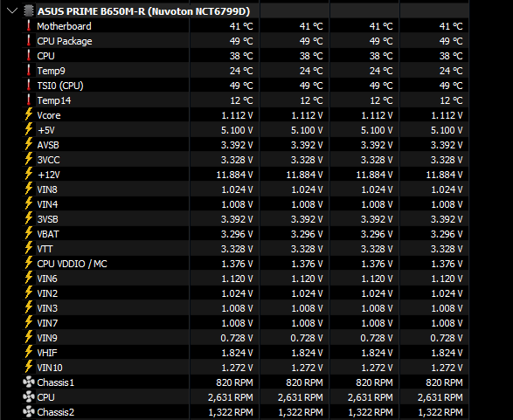Click the thermometer icon next to CPU temperature
The image size is (513, 420).
click(29, 56)
